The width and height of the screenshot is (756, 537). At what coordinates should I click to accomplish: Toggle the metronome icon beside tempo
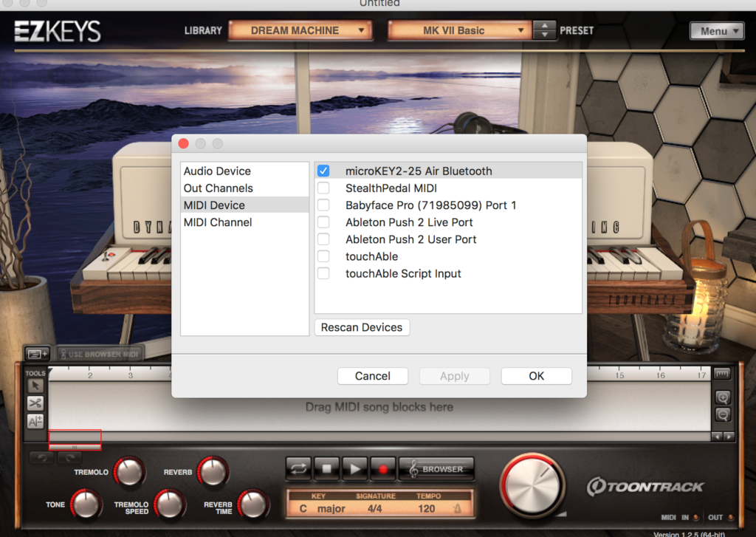(x=457, y=509)
